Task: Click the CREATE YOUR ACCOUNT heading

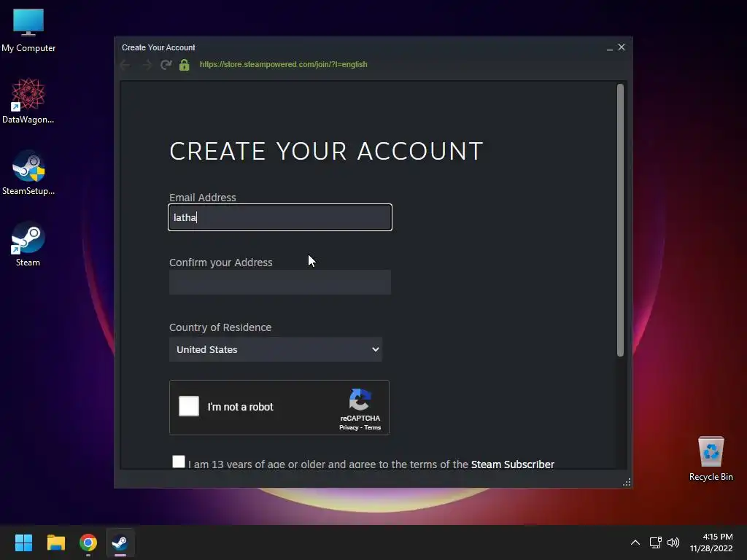Action: tap(326, 151)
